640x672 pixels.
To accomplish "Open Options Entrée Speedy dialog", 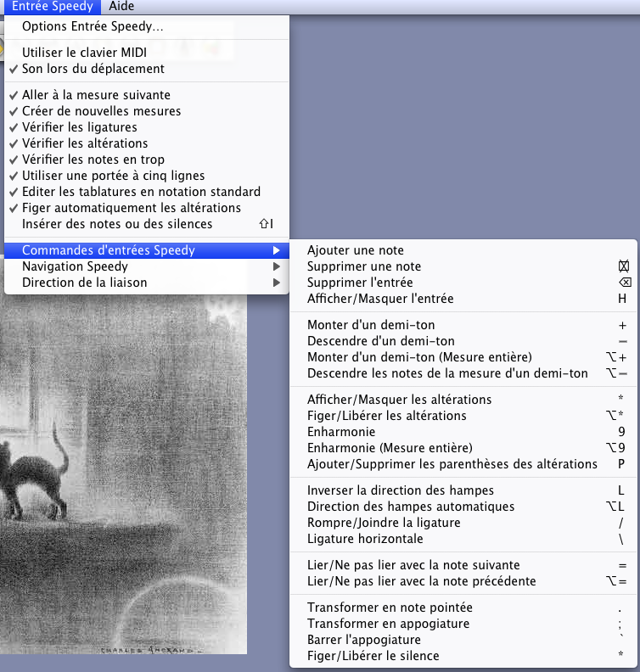I will (93, 26).
